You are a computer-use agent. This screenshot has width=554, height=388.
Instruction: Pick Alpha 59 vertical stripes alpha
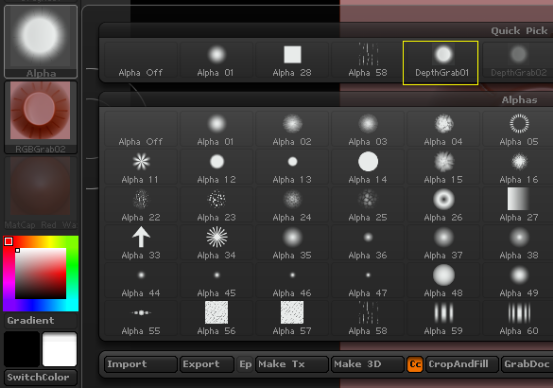tap(443, 319)
